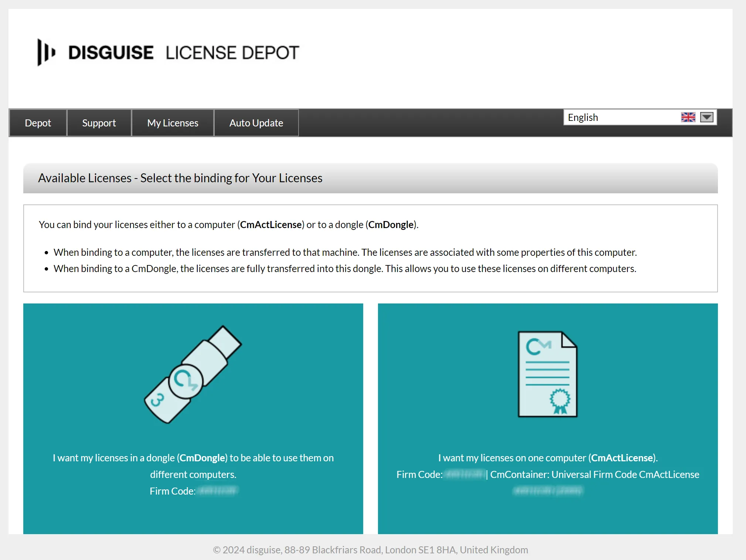This screenshot has height=560, width=746.
Task: Select the blurred Firm Code under CmDongle
Action: [218, 491]
